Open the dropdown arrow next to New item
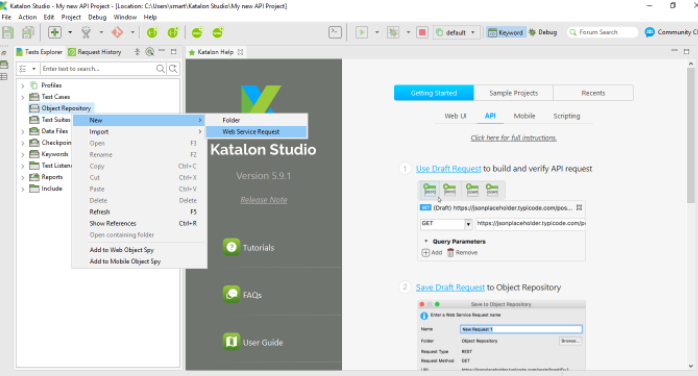The width and height of the screenshot is (698, 376). tap(70, 32)
